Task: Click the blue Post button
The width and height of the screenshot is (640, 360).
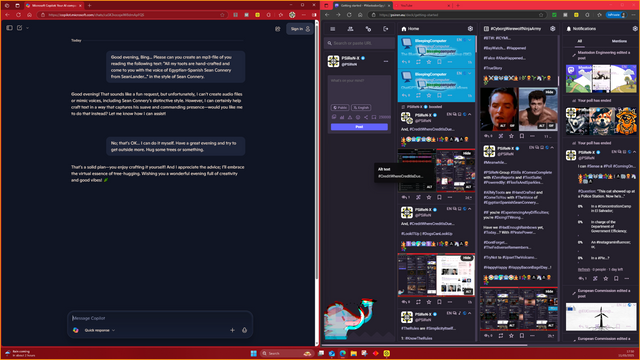Action: [359, 127]
